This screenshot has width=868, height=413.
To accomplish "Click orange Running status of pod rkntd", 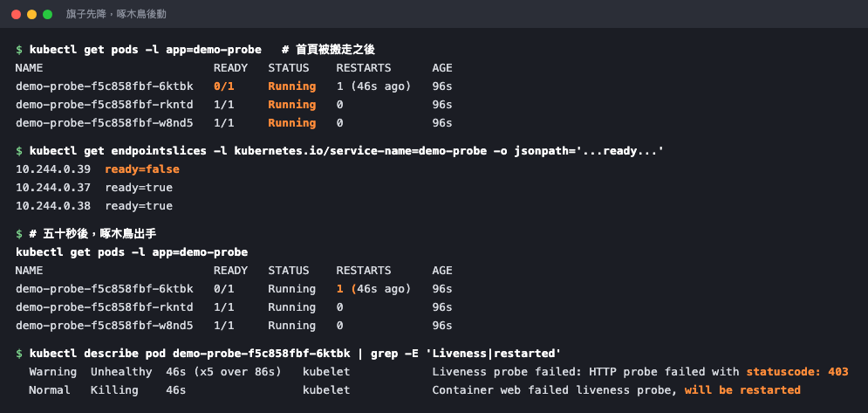I will (x=291, y=105).
